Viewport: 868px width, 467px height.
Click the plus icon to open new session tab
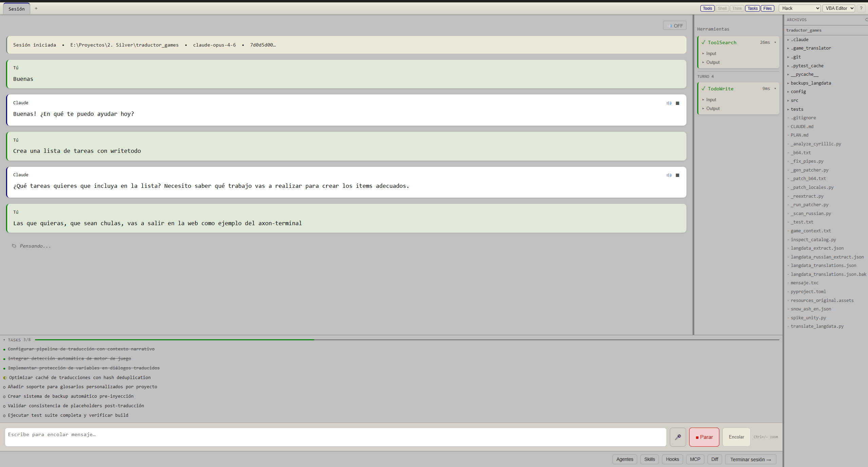tap(36, 8)
